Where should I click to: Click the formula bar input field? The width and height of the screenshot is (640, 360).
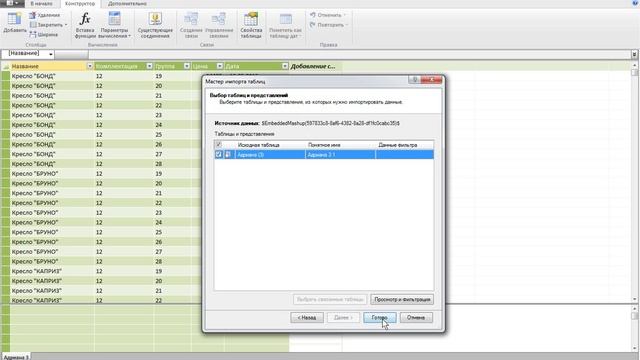359,54
